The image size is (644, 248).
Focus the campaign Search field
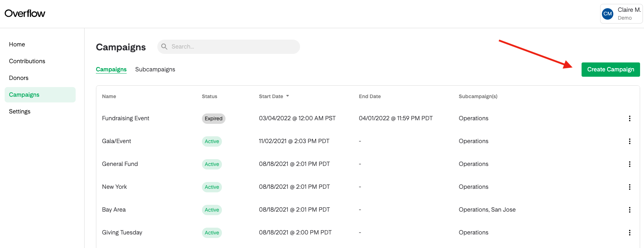[229, 47]
